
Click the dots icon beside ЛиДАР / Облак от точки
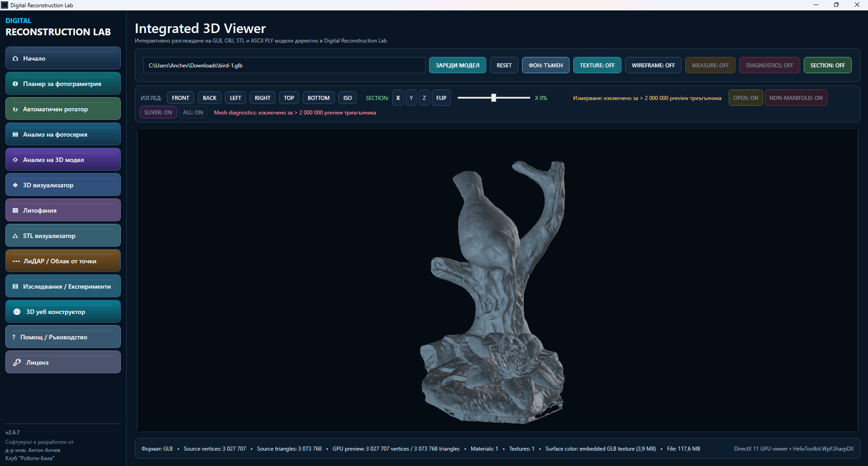pyautogui.click(x=16, y=261)
